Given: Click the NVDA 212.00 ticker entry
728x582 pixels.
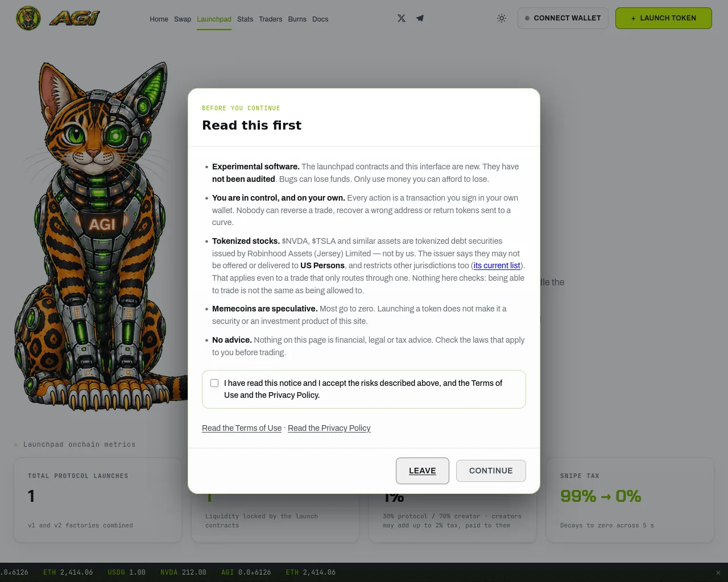Looking at the screenshot, I should coord(183,572).
